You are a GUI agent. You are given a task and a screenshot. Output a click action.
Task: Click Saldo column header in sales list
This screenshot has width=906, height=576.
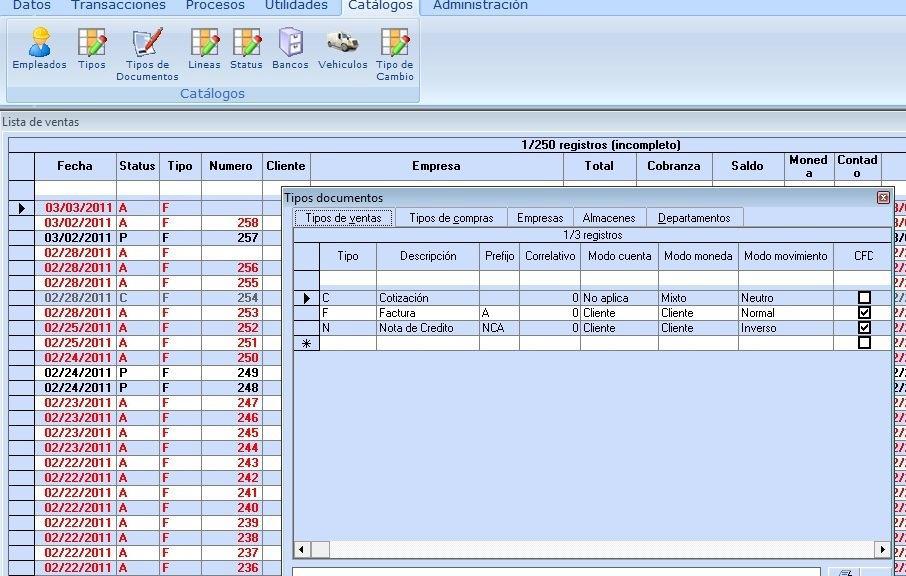748,166
